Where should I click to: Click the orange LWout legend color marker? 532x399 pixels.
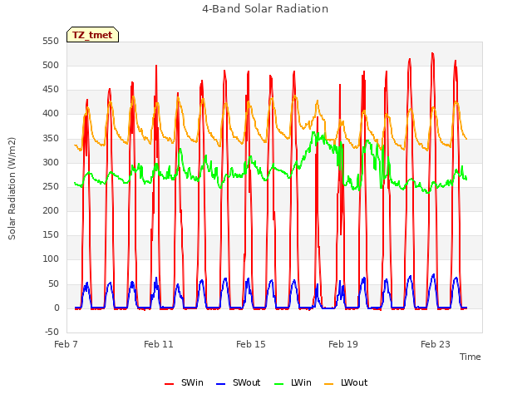point(329,384)
